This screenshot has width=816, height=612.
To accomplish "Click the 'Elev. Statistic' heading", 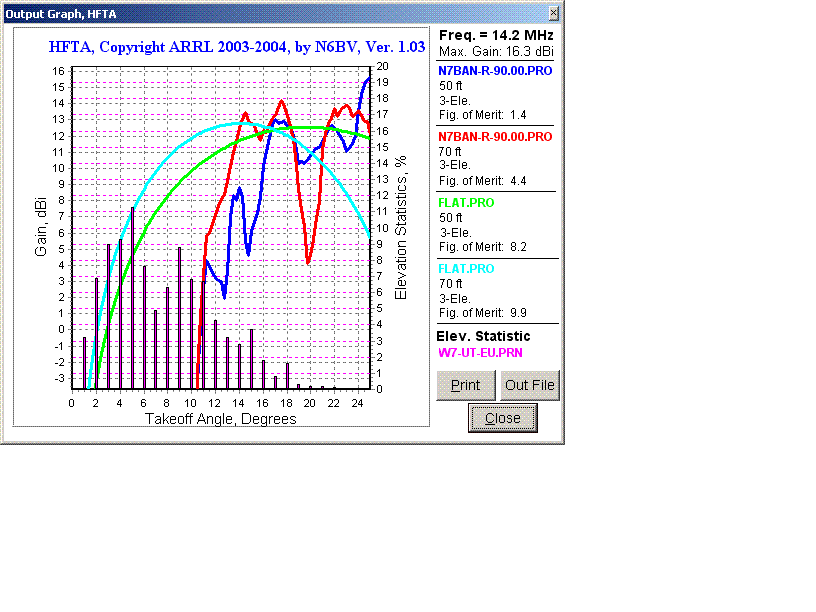I will click(484, 336).
